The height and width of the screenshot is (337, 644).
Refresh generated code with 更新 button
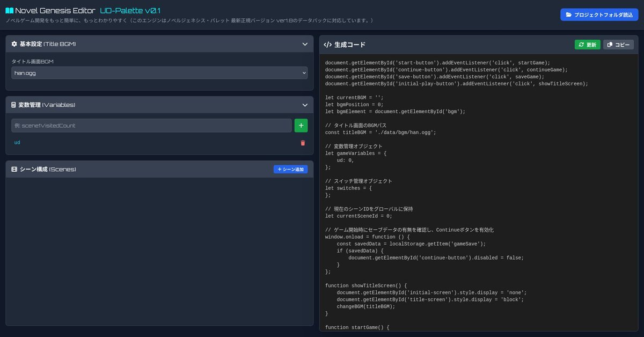(587, 45)
